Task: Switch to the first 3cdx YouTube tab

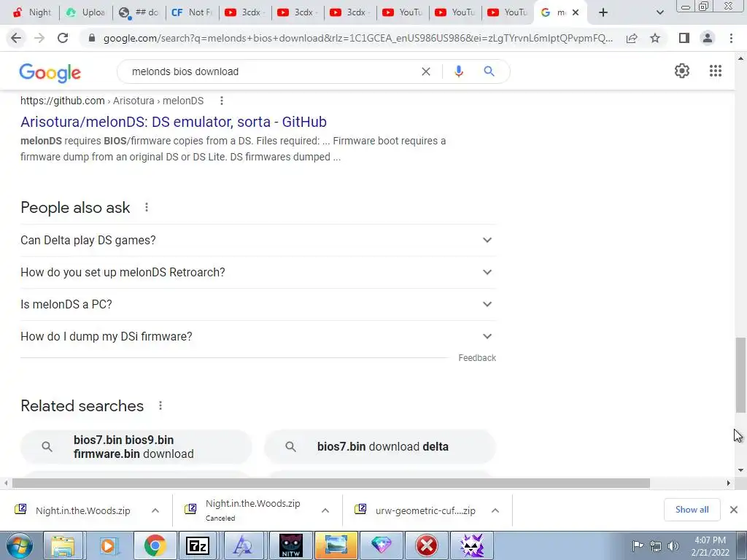Action: point(244,12)
